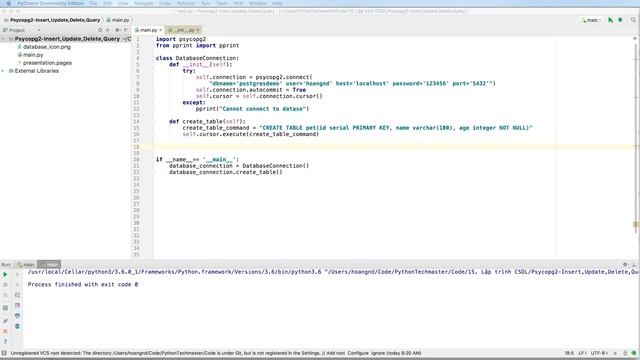Select the second tab in Run panel
Viewport: 640px width, 360px height.
point(49,264)
